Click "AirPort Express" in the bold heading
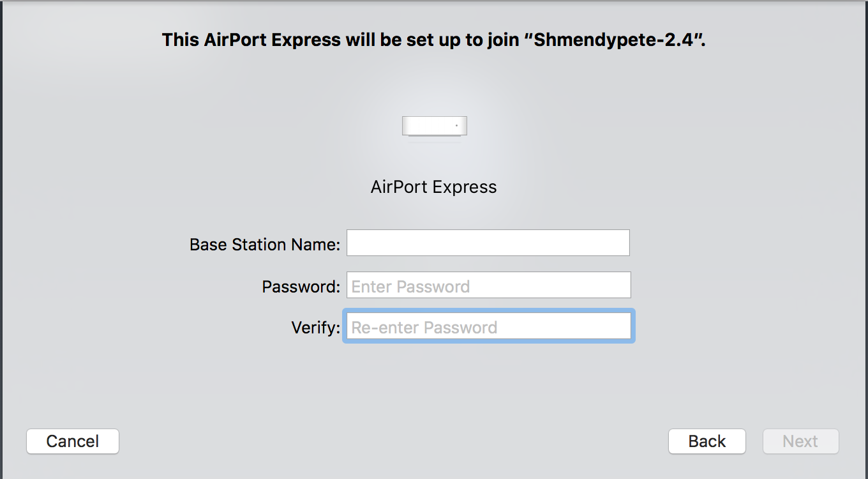 click(x=273, y=40)
